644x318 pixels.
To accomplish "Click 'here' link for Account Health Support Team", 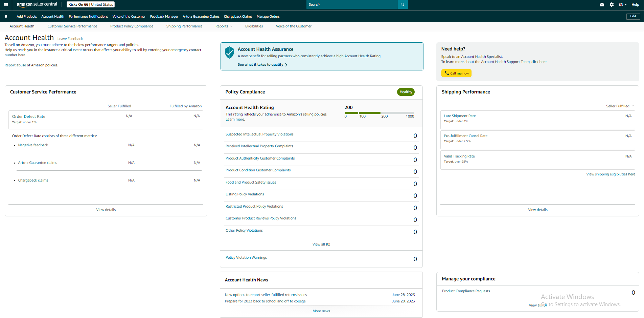I will [543, 62].
